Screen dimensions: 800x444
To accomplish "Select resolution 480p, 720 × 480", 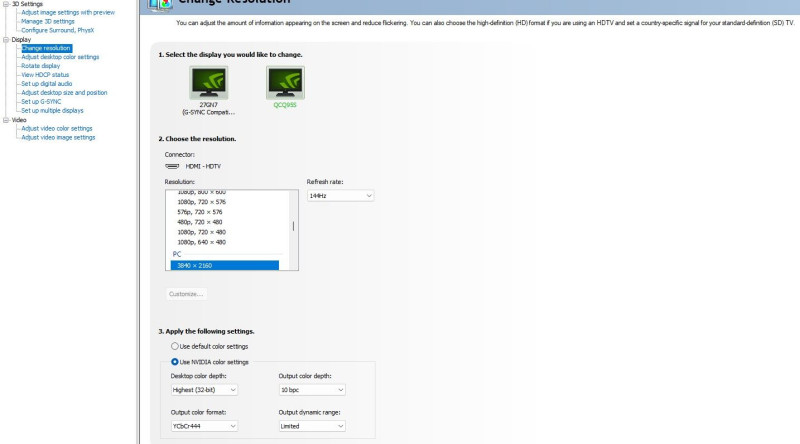I will click(200, 222).
